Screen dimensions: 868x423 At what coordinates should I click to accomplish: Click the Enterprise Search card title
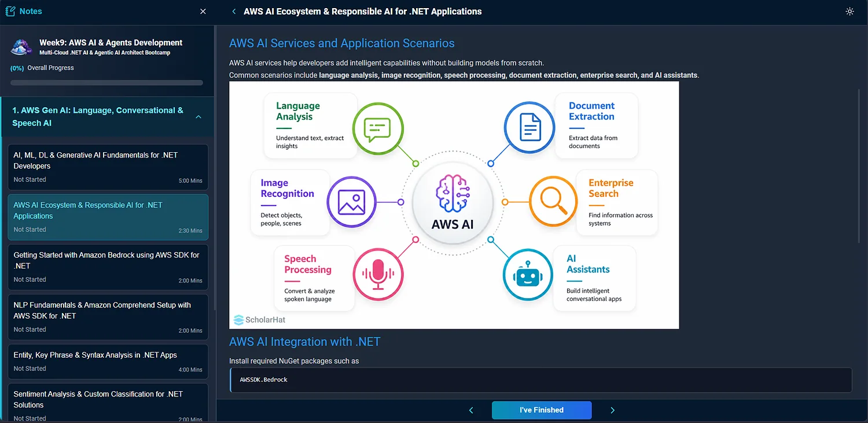tap(611, 188)
